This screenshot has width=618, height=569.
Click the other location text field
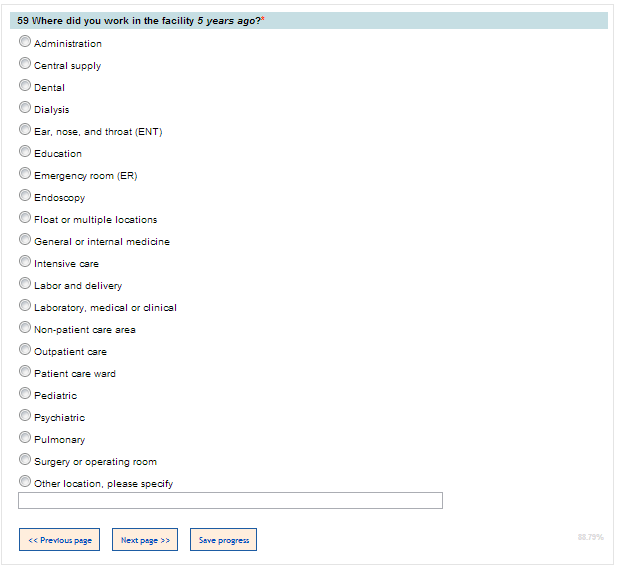(x=230, y=501)
